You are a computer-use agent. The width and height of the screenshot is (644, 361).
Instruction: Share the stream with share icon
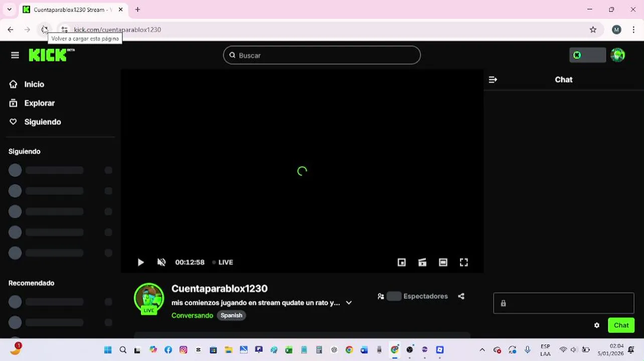[x=461, y=296]
